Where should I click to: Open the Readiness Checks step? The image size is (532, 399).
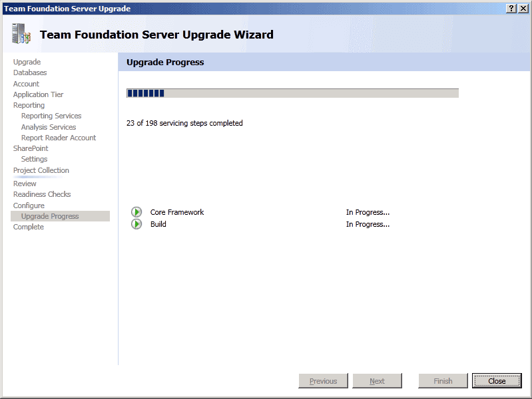(x=42, y=194)
